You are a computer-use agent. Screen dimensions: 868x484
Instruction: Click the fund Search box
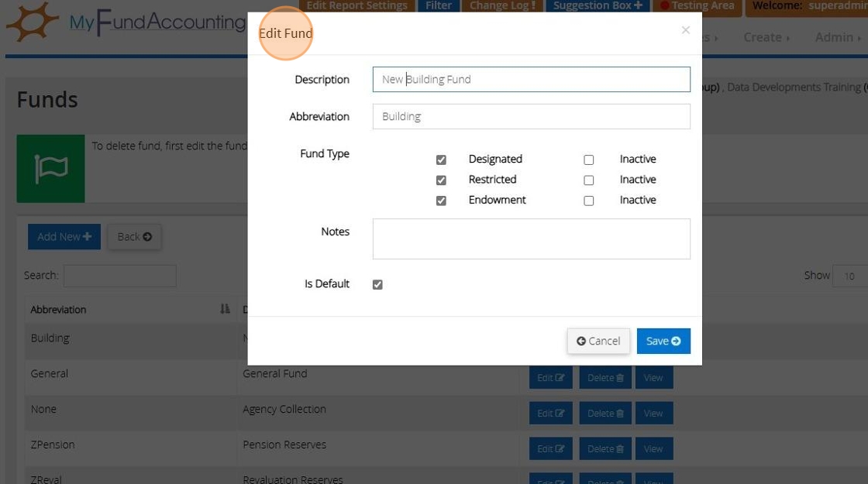coord(120,276)
